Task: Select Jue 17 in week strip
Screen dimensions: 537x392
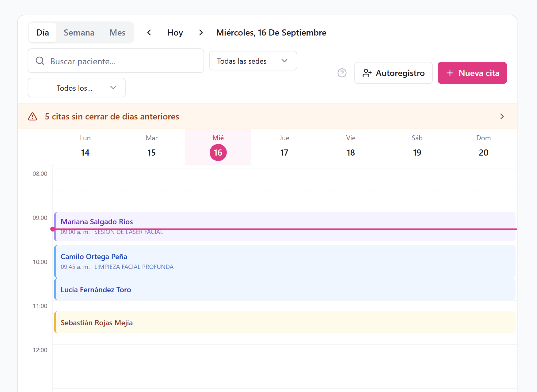Action: click(284, 147)
